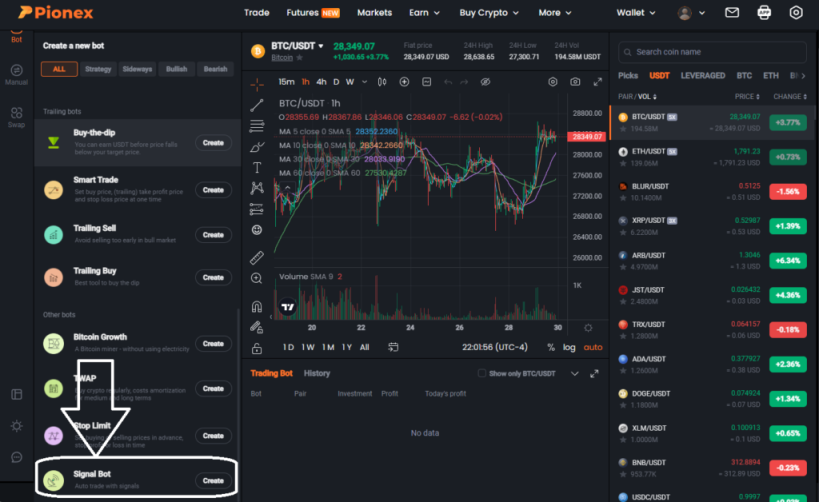Select the trend line drawing tool
Viewport: 819px width, 502px height.
click(256, 105)
